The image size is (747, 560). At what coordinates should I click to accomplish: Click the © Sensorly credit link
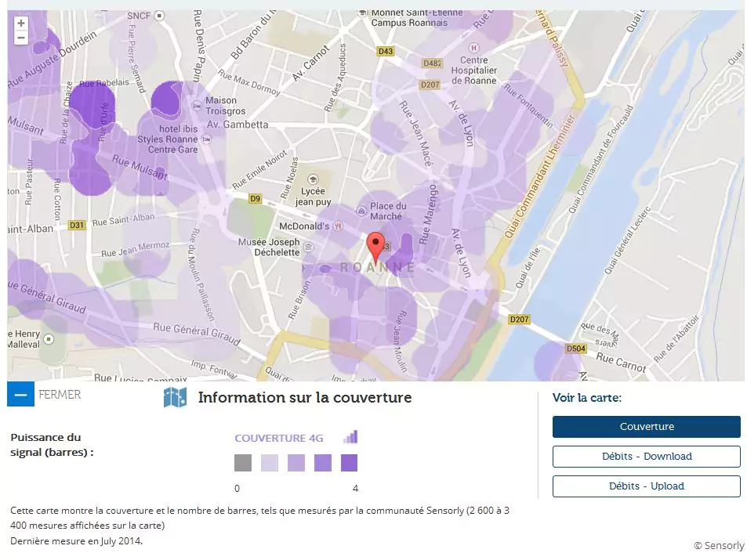click(x=718, y=545)
